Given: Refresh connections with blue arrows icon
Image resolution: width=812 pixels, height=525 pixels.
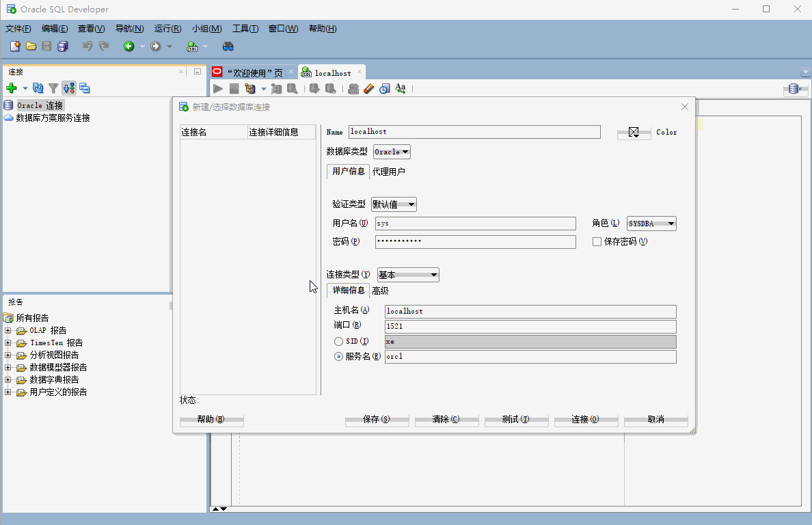Looking at the screenshot, I should pyautogui.click(x=38, y=88).
